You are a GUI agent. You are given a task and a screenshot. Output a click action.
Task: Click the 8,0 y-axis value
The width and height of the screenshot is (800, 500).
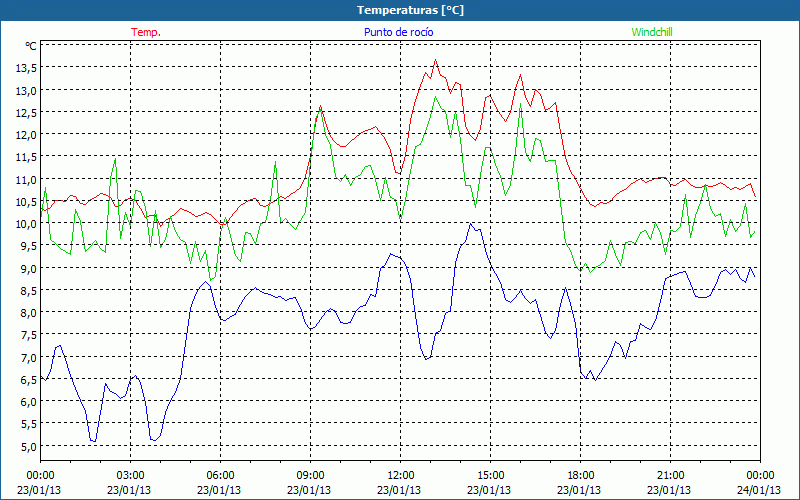pos(30,312)
